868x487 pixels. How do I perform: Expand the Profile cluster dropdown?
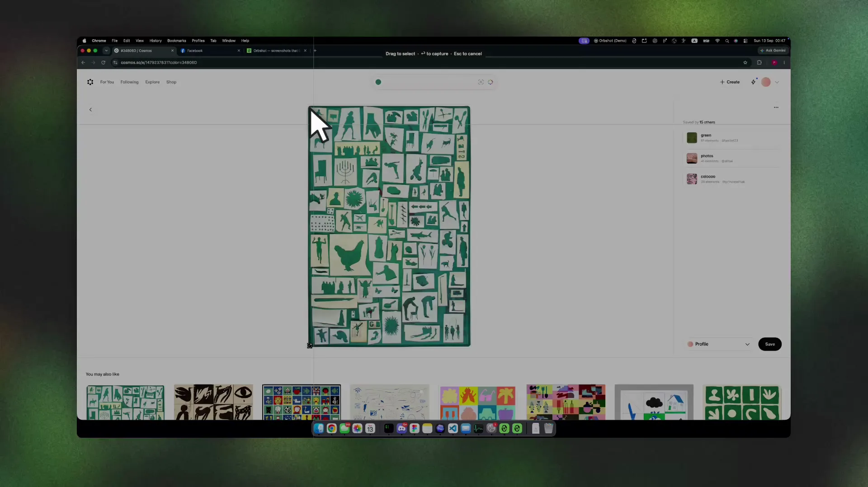tap(719, 344)
